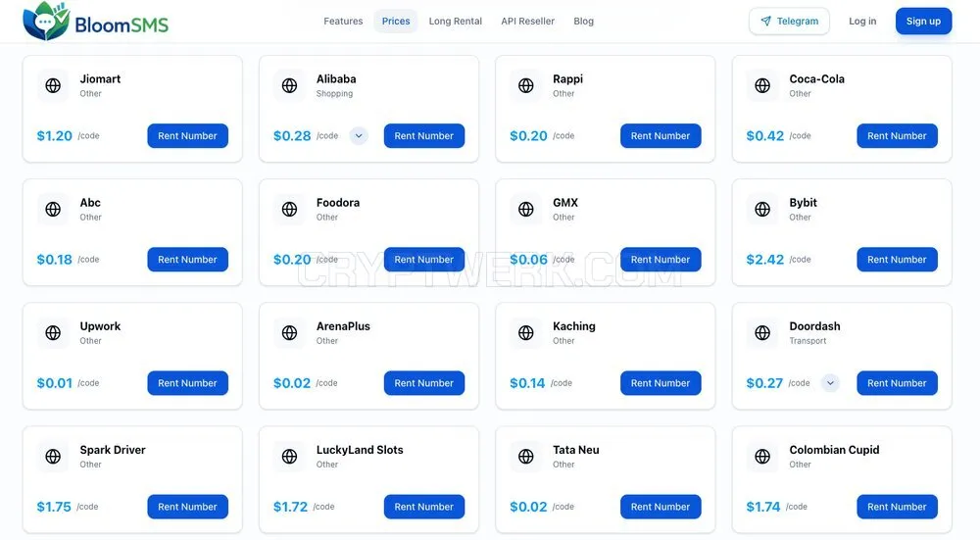This screenshot has height=540, width=980.
Task: Go to API Reseller
Action: click(x=527, y=22)
